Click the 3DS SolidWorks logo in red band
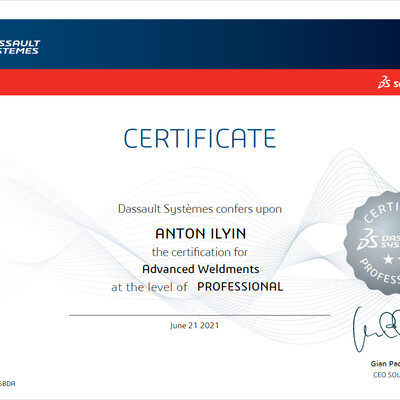 click(x=389, y=82)
